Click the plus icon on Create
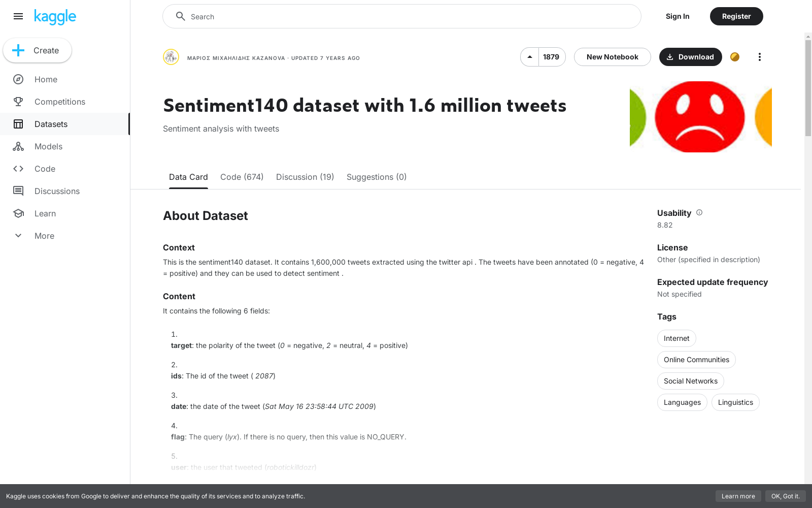Screen dimensions: 812x508 (x=18, y=50)
